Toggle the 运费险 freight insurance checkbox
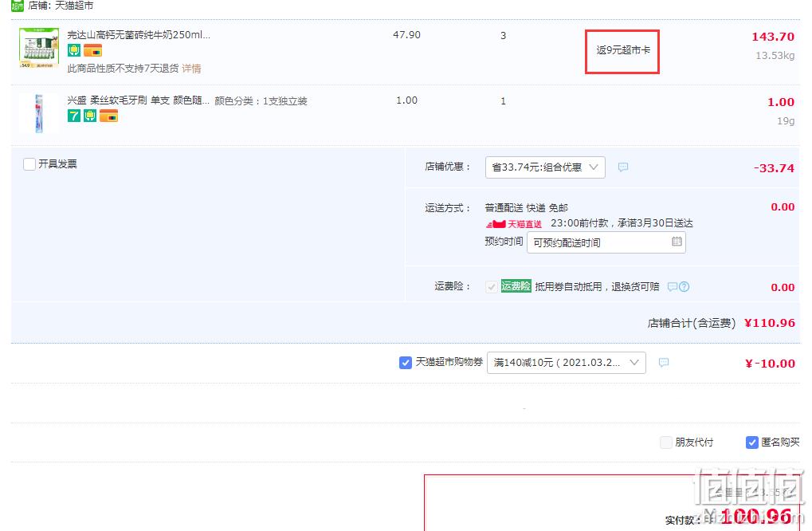This screenshot has height=531, width=812. (x=492, y=286)
